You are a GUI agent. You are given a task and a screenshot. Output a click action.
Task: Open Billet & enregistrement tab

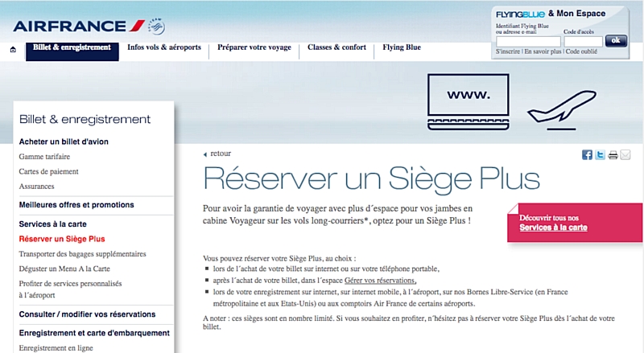[72, 51]
